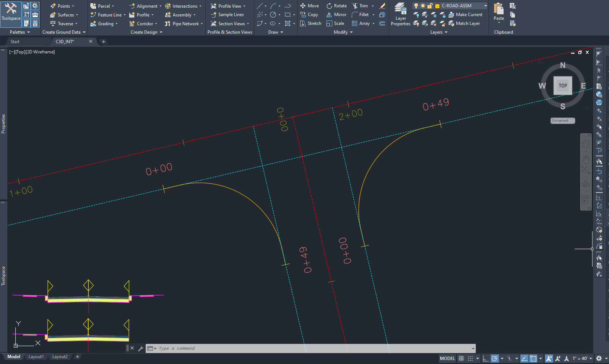Open Layer Properties
Viewport: 609px width, 364px height.
click(400, 15)
